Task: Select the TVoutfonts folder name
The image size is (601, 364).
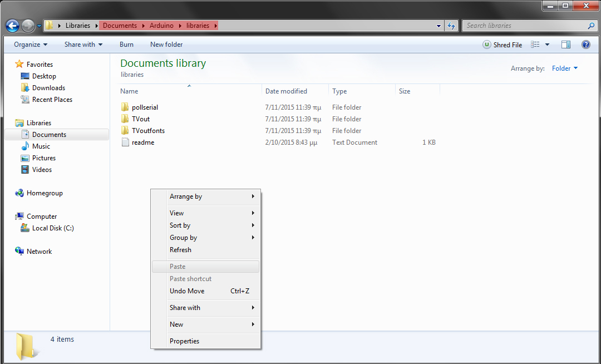Action: [x=149, y=131]
